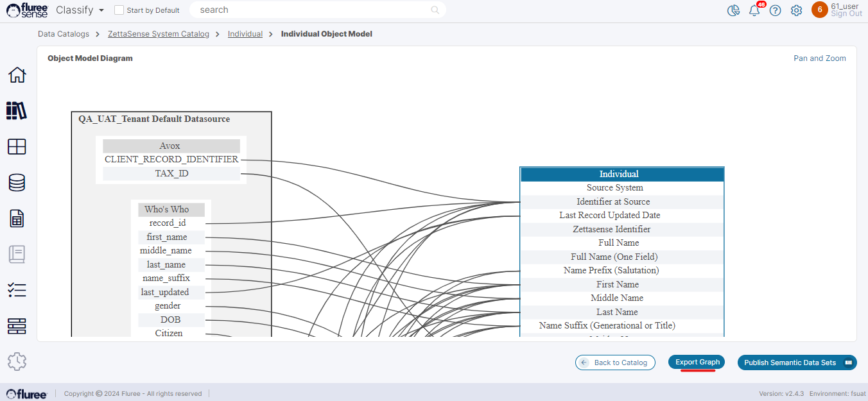The height and width of the screenshot is (401, 868).
Task: Click the Export Graph button
Action: (697, 363)
